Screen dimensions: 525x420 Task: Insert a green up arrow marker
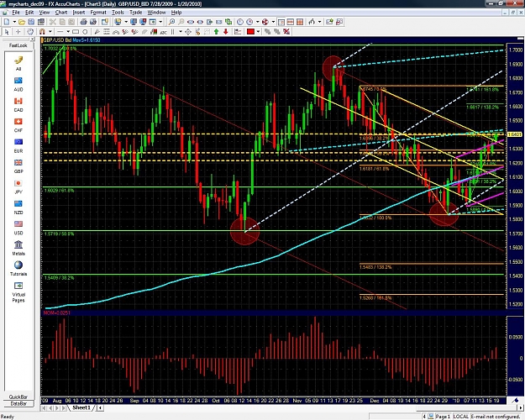pos(216,31)
